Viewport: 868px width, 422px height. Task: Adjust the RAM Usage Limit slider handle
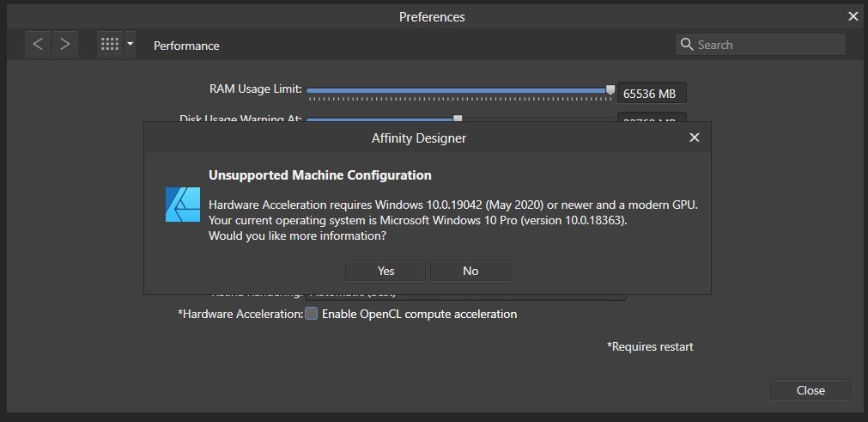coord(610,89)
